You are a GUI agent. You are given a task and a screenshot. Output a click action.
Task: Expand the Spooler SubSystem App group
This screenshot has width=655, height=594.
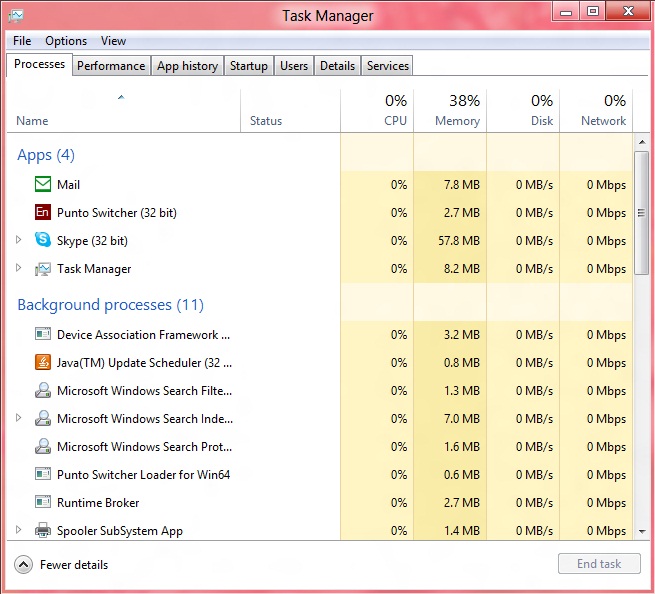(18, 529)
